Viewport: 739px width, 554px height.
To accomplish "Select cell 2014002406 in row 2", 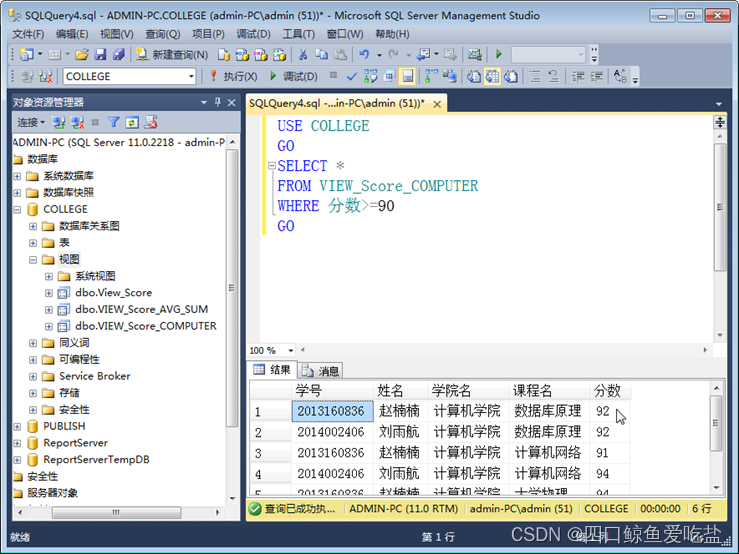I will [x=332, y=432].
